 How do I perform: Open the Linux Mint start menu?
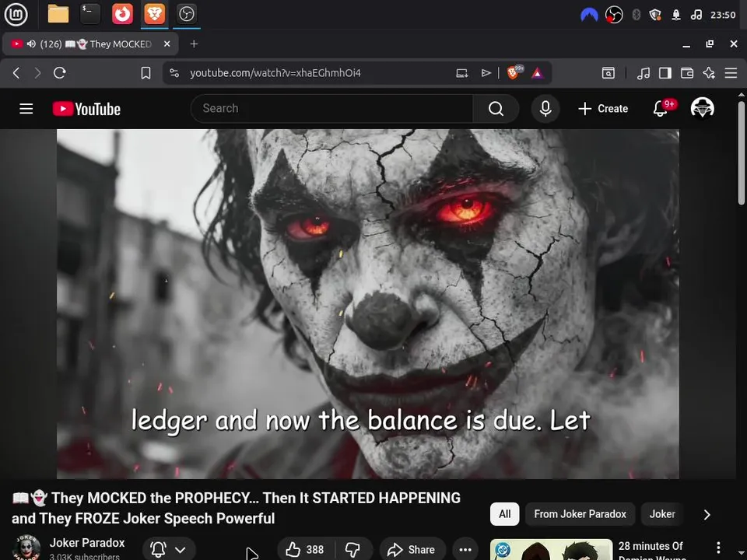(x=16, y=14)
